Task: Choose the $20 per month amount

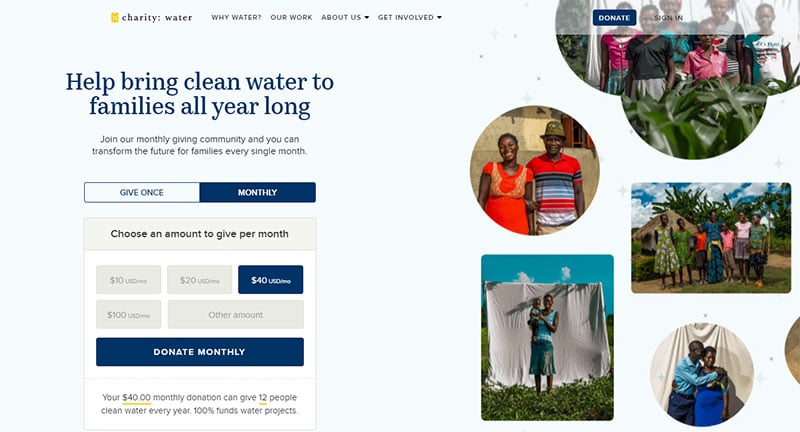Action: 199,279
